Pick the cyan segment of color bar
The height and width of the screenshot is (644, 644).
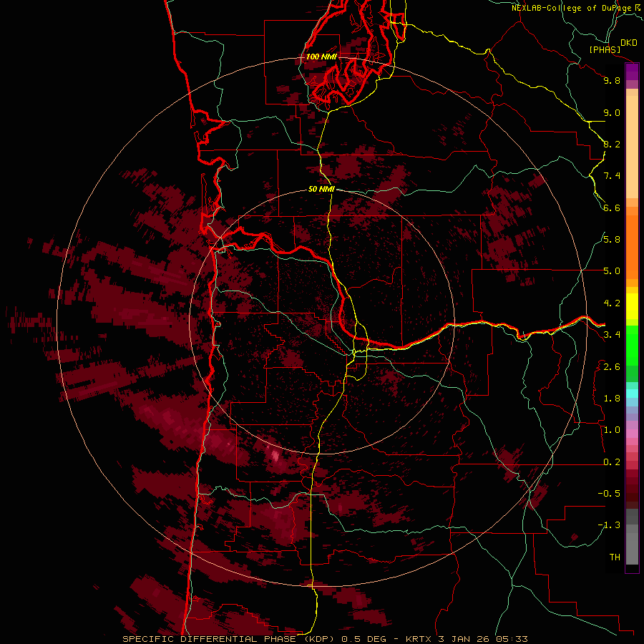click(632, 394)
